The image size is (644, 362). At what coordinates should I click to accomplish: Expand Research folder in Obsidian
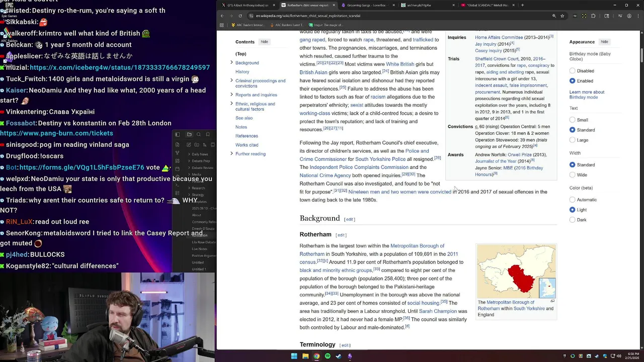click(189, 188)
